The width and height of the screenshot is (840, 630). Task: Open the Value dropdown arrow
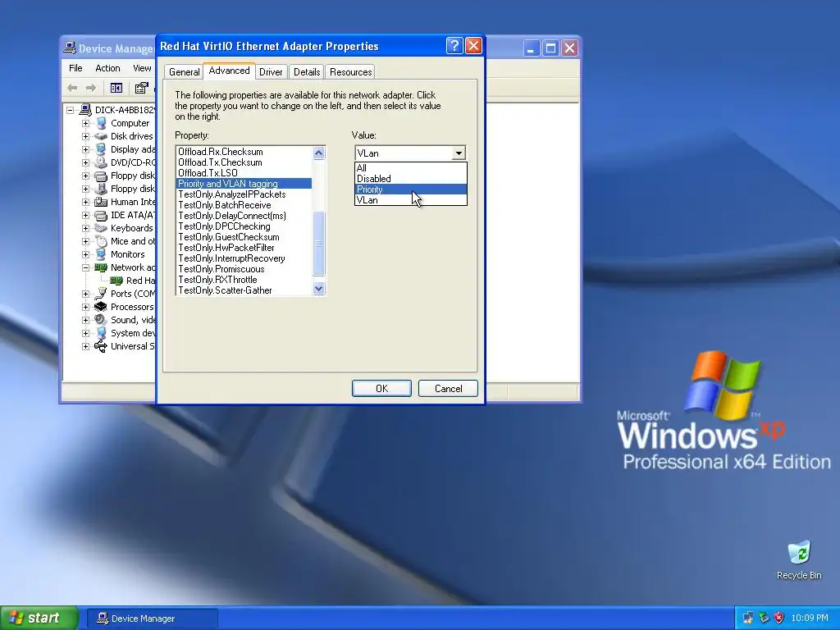click(x=459, y=153)
